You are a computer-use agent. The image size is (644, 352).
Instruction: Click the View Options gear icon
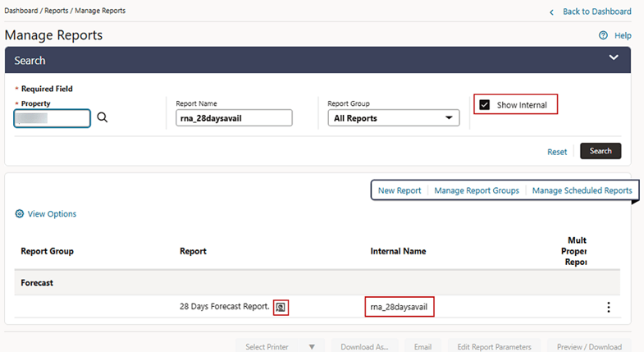[20, 213]
